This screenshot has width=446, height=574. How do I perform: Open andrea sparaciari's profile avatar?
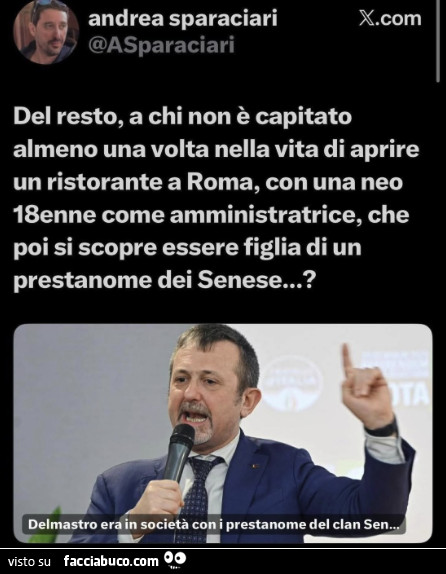coord(46,32)
